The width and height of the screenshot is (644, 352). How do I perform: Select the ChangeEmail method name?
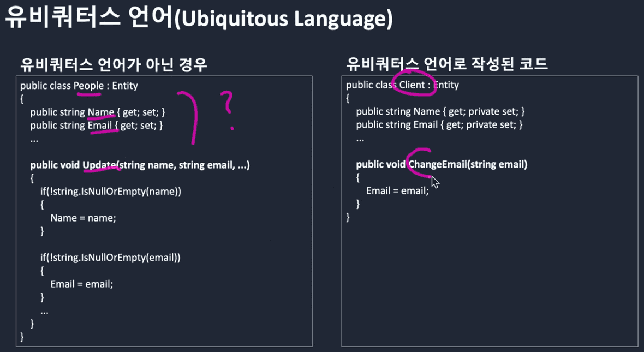point(436,164)
